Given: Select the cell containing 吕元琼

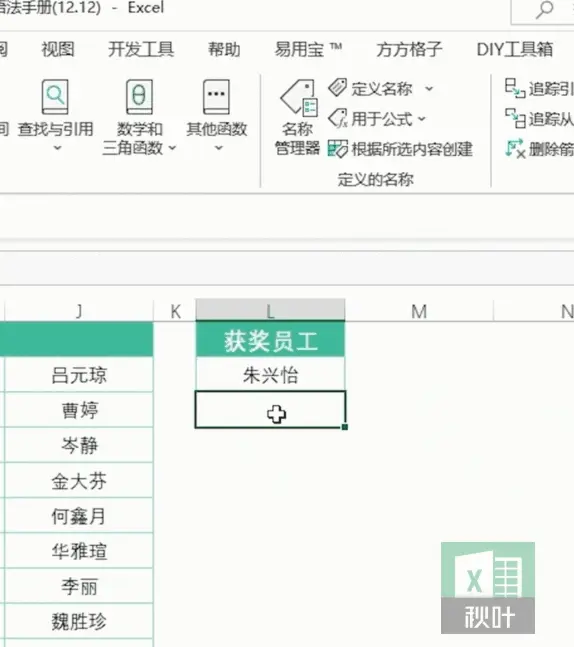Looking at the screenshot, I should point(79,375).
